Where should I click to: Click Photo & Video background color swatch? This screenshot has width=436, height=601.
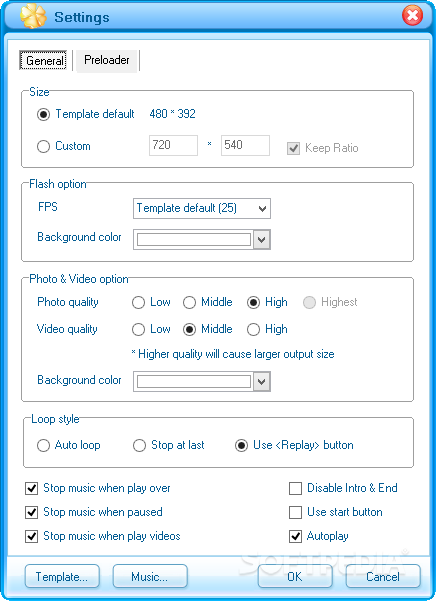pyautogui.click(x=194, y=381)
